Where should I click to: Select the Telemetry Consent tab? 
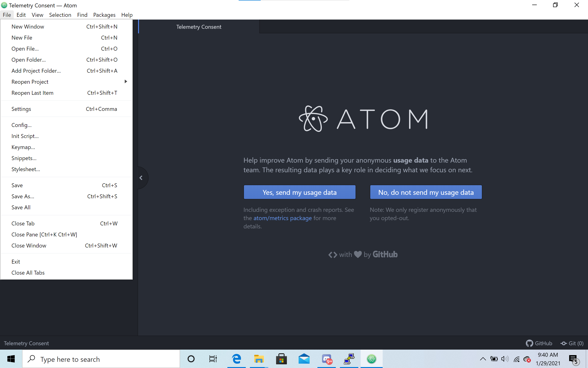pyautogui.click(x=199, y=27)
